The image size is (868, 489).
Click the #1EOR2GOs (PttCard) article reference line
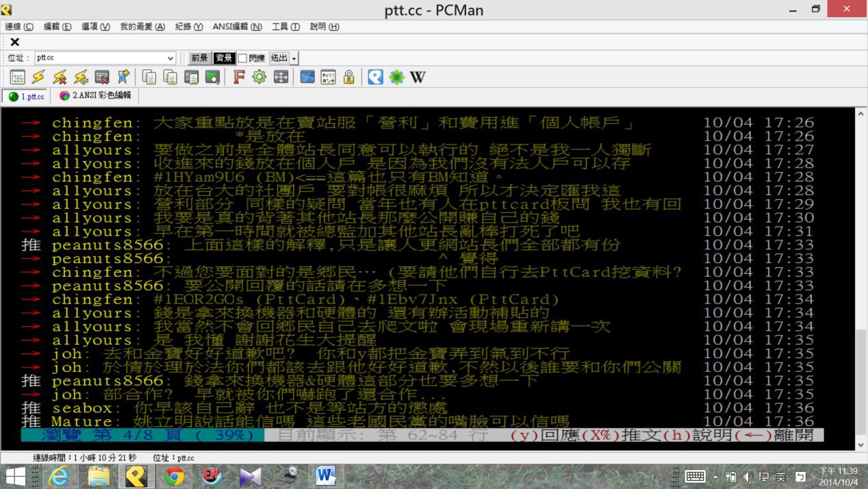pyautogui.click(x=357, y=299)
